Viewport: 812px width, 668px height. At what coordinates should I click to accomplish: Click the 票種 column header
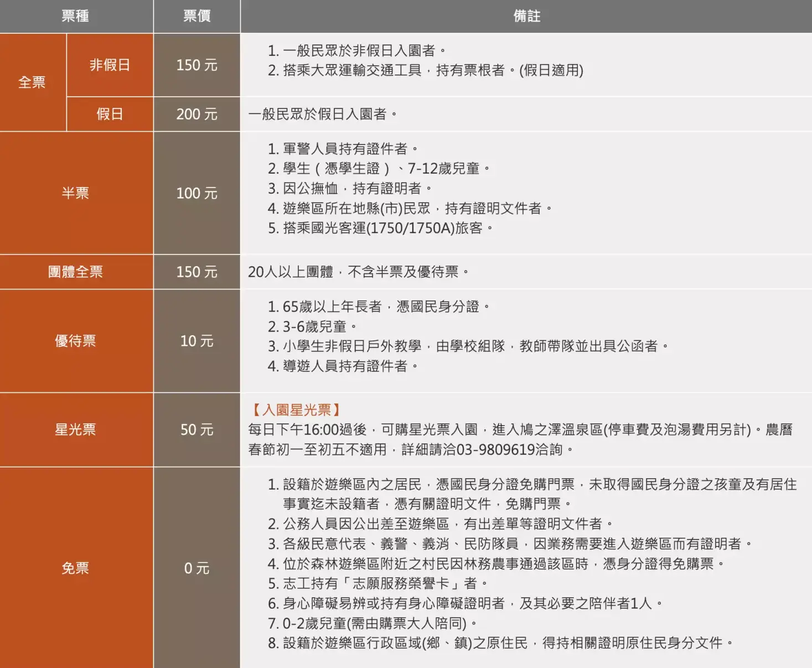tap(76, 15)
